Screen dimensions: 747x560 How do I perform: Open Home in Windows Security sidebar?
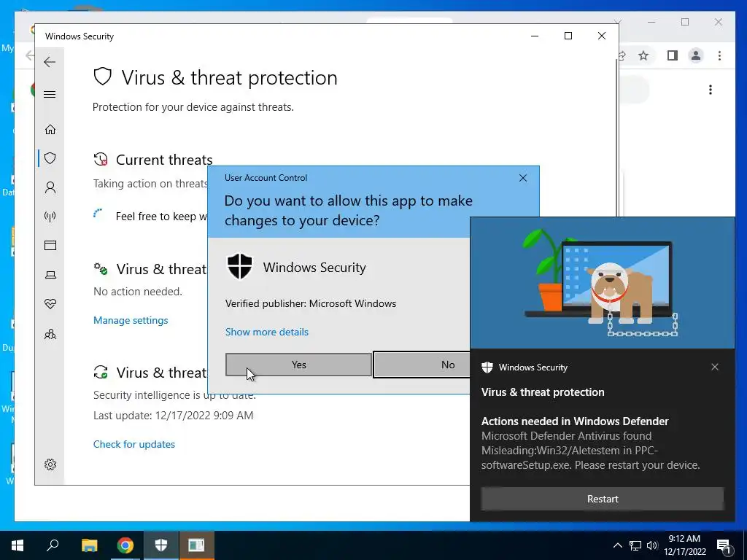[x=50, y=130]
